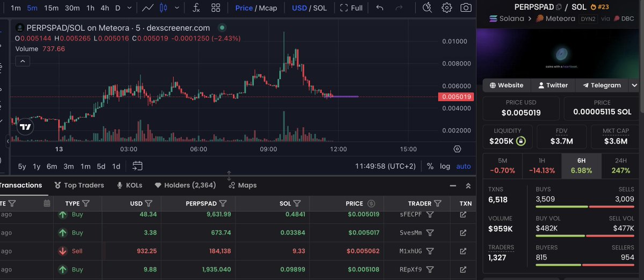Screen dimensions: 644x280
Task: Redo the chart action
Action: (399, 8)
